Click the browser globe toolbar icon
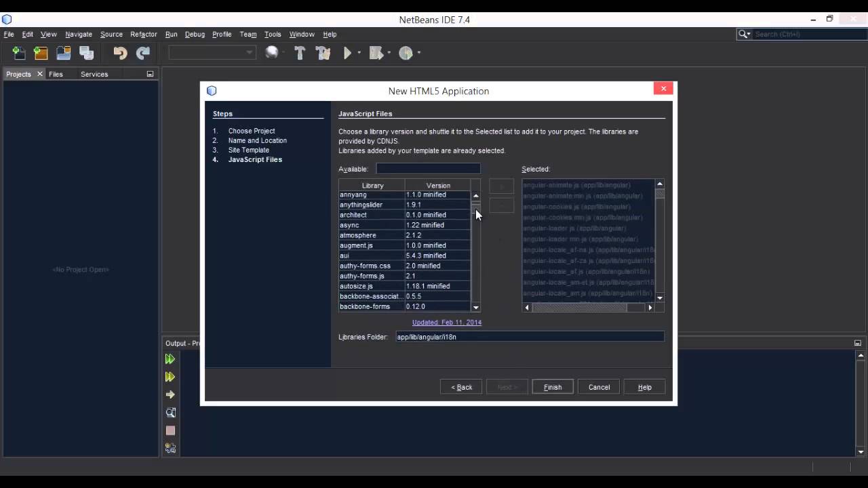The width and height of the screenshot is (868, 488). pos(272,53)
